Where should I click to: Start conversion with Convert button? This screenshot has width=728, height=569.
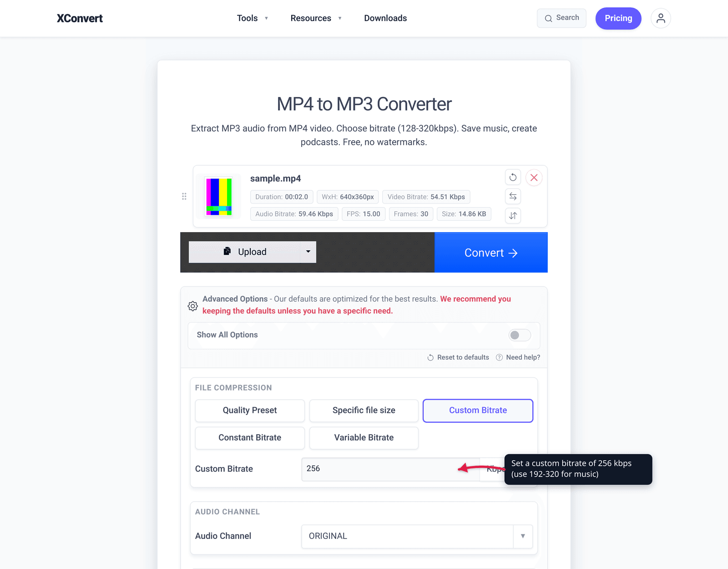(491, 253)
